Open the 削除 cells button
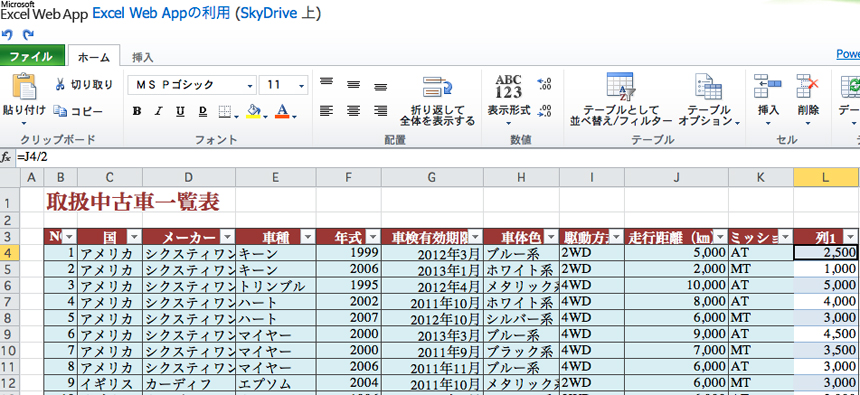This screenshot has width=860, height=395. pos(808,99)
